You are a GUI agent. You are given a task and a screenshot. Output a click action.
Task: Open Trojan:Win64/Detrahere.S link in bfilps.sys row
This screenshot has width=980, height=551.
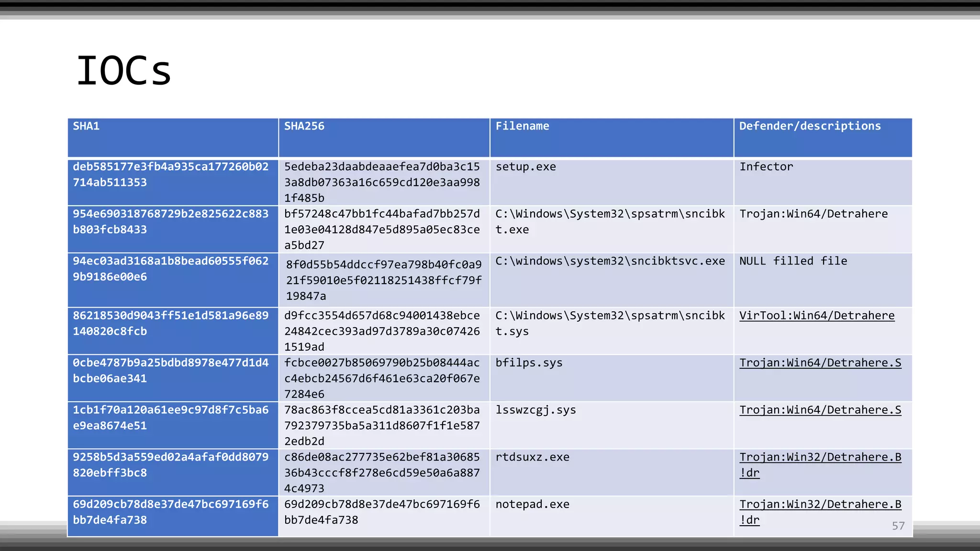pyautogui.click(x=820, y=363)
